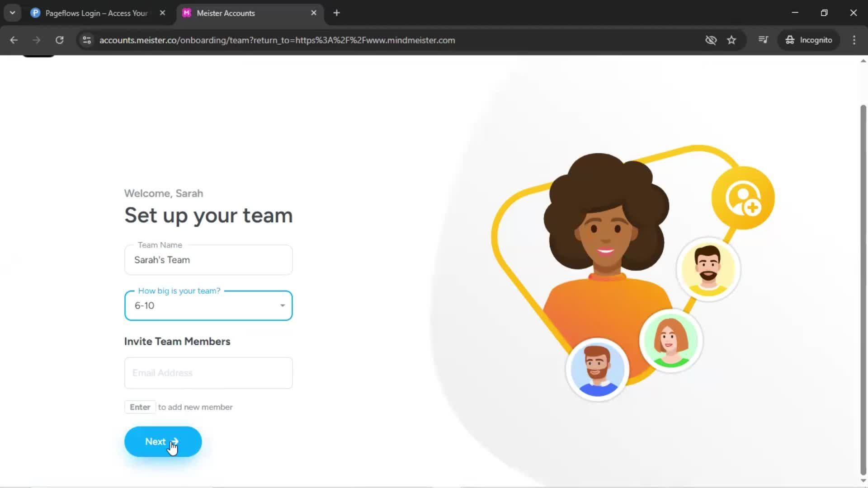The height and width of the screenshot is (488, 868).
Task: Select the Meister Accounts tab
Action: 250,13
